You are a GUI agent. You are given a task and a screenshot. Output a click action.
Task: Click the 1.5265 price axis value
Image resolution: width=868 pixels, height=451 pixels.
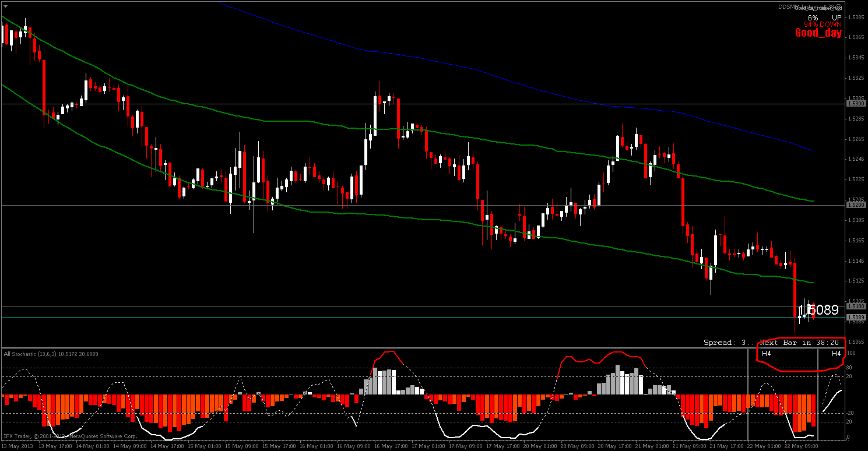click(856, 139)
